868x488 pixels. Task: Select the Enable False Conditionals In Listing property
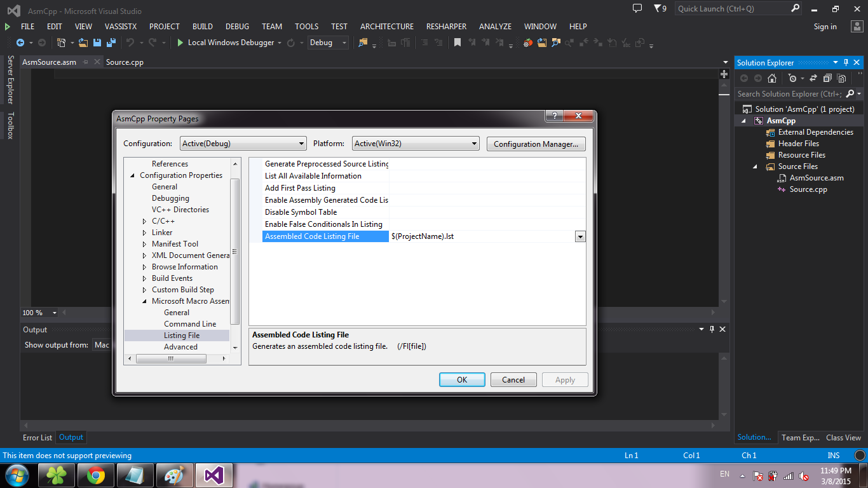click(x=323, y=224)
